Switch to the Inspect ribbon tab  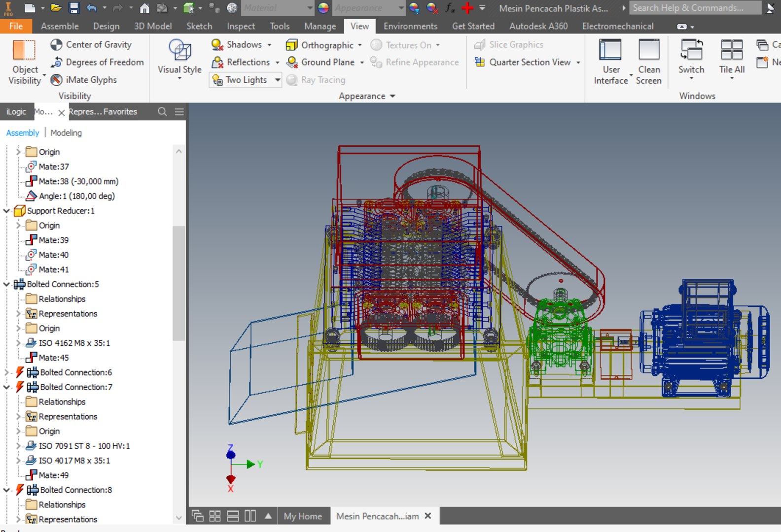coord(241,26)
